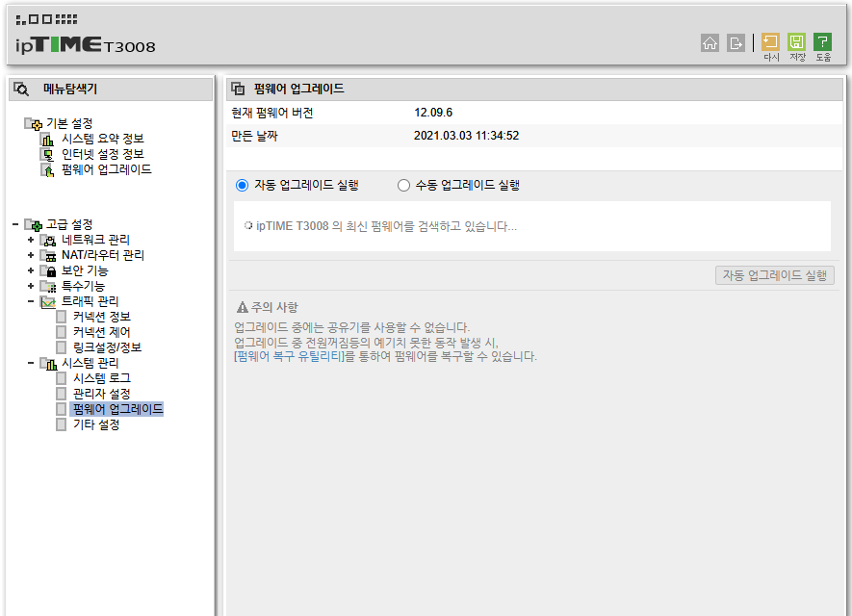Screen dimensions: 852x616
Task: Click the 자동 업그레이드 실행 button
Action: pos(775,275)
